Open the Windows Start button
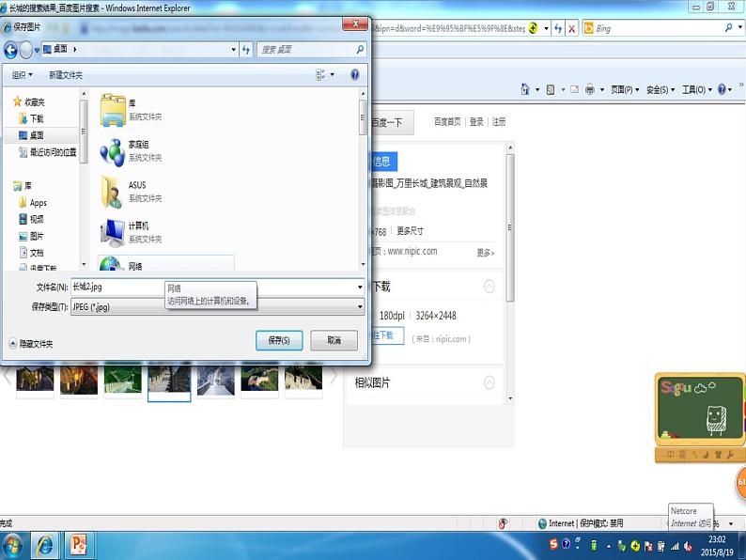 (x=13, y=546)
